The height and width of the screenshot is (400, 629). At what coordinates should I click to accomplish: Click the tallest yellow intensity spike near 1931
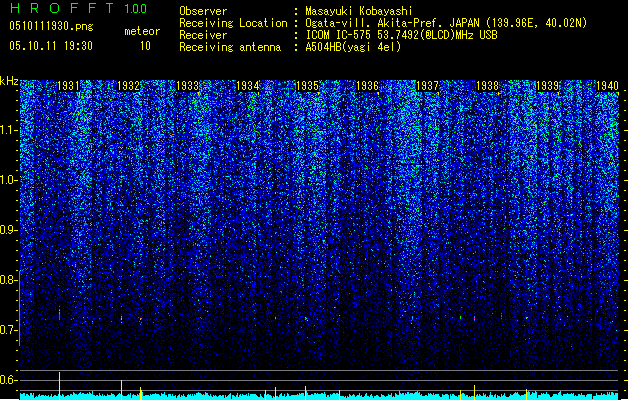[59, 386]
